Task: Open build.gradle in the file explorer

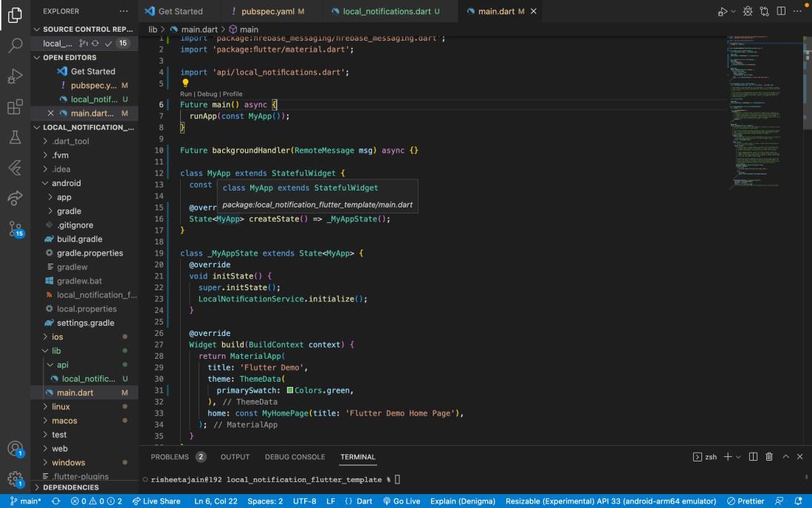Action: 80,239
